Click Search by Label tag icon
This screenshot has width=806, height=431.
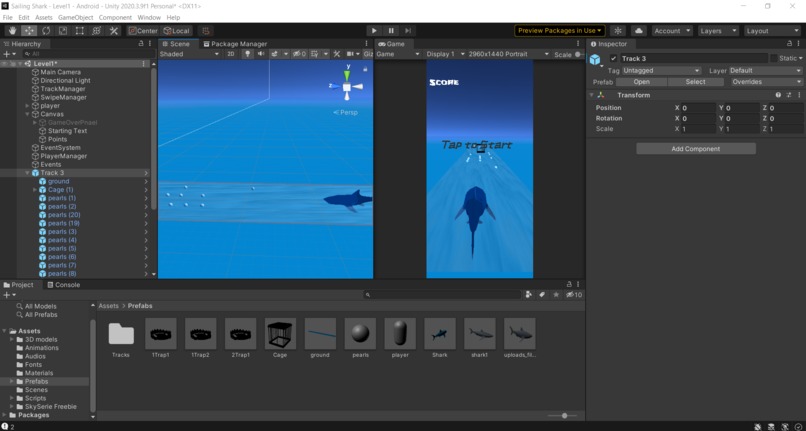542,295
